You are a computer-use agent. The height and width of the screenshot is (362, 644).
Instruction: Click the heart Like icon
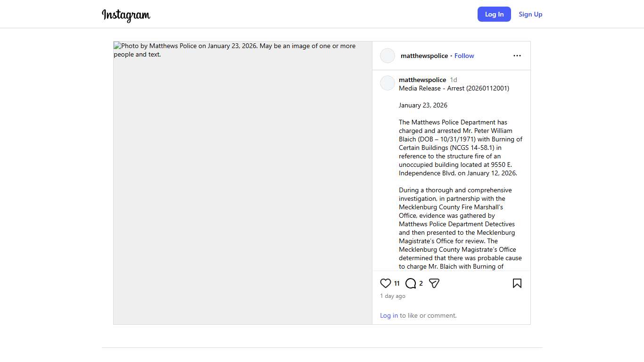pos(386,283)
